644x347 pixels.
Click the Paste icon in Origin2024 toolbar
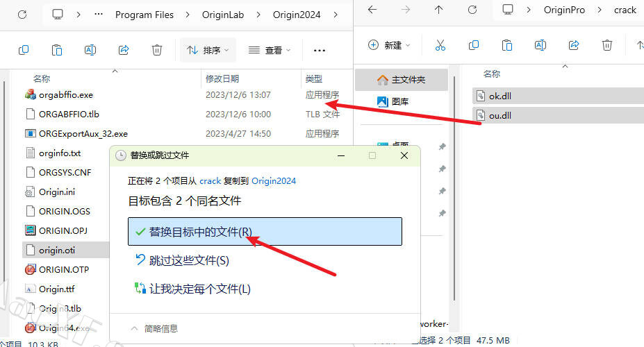(57, 50)
